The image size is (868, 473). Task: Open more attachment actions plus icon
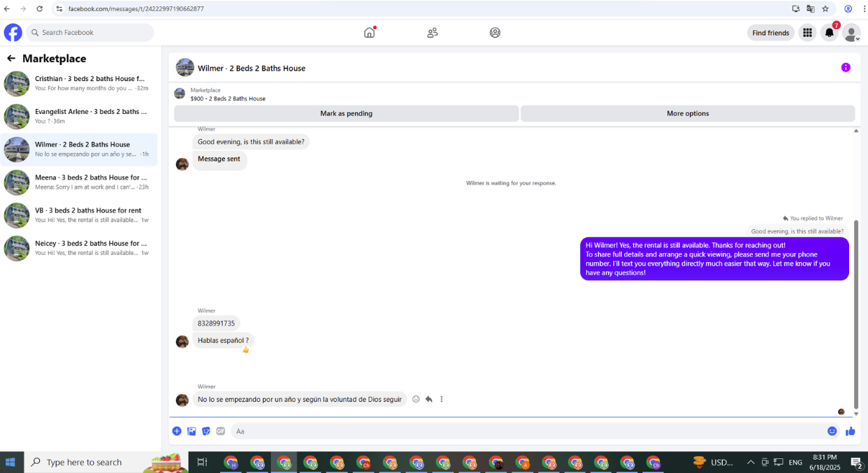pos(177,431)
